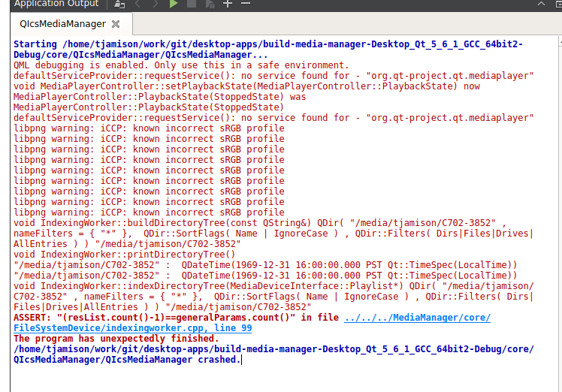Click the 'QML debugging is enabled' line
Image resolution: width=562 pixels, height=392 pixels.
coord(181,65)
